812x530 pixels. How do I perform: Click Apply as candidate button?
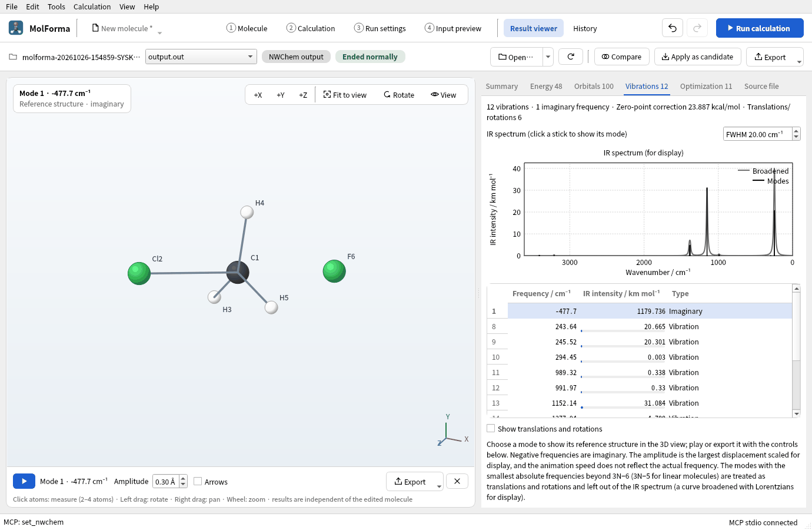pos(697,57)
